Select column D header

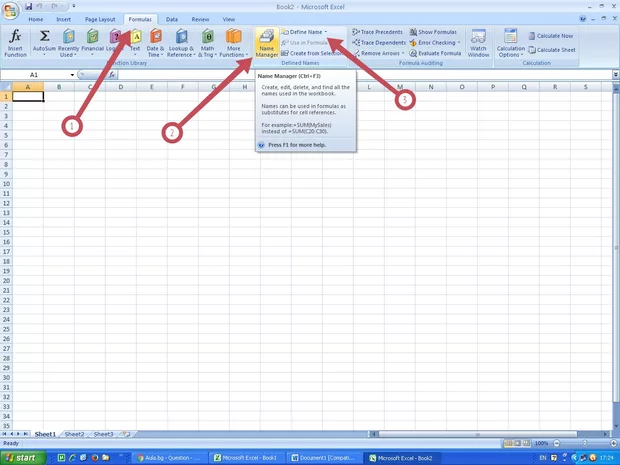click(x=121, y=87)
